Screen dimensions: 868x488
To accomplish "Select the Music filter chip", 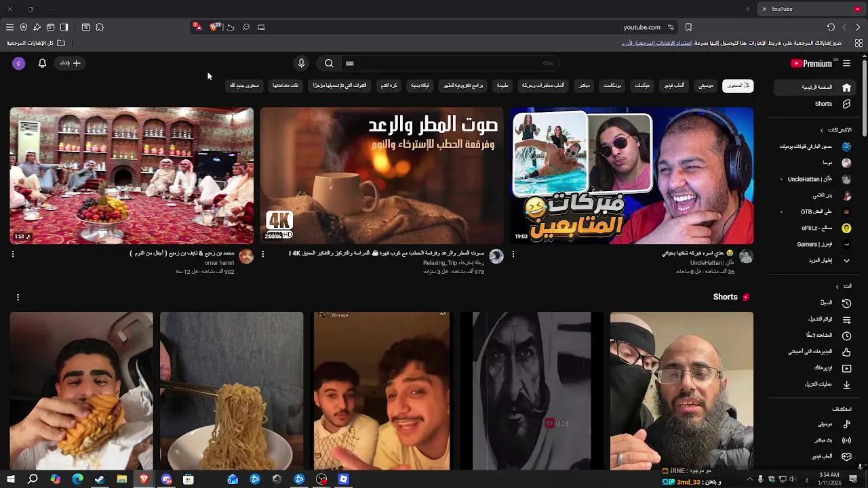I will click(x=706, y=86).
